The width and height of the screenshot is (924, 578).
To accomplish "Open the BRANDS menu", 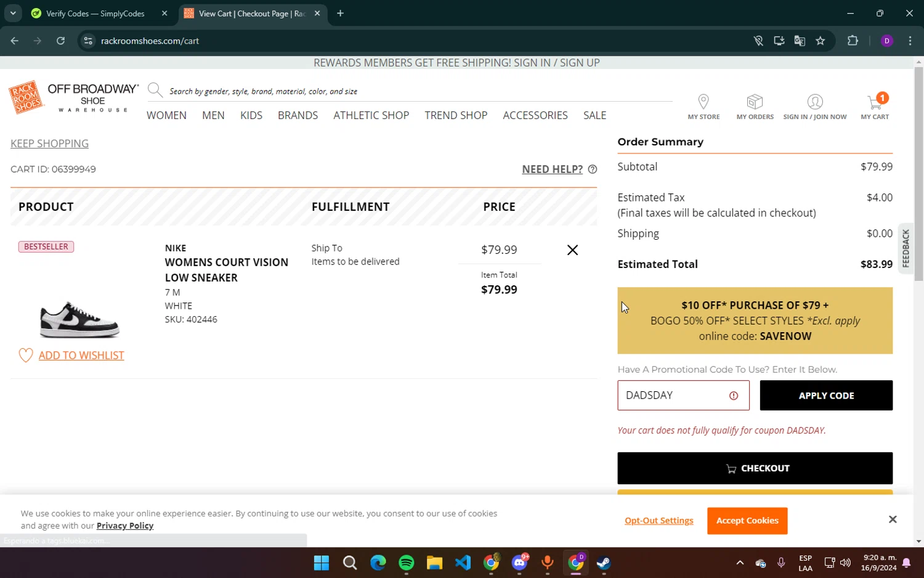I will point(298,115).
